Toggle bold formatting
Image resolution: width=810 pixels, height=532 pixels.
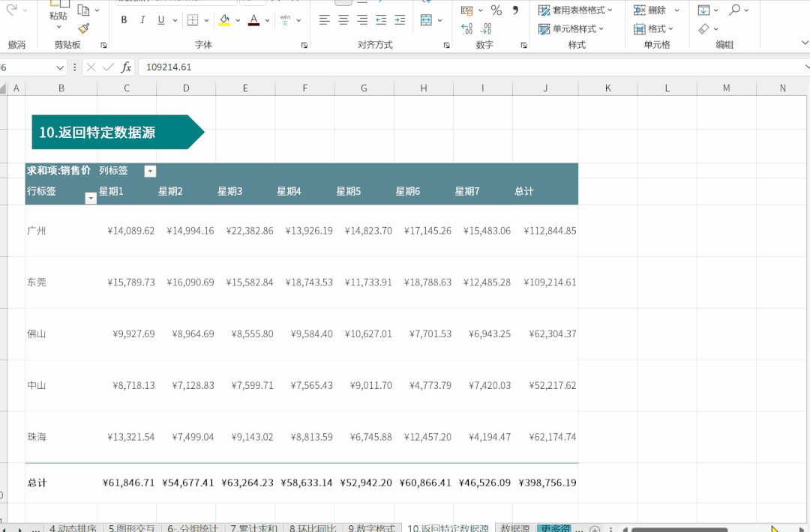124,20
